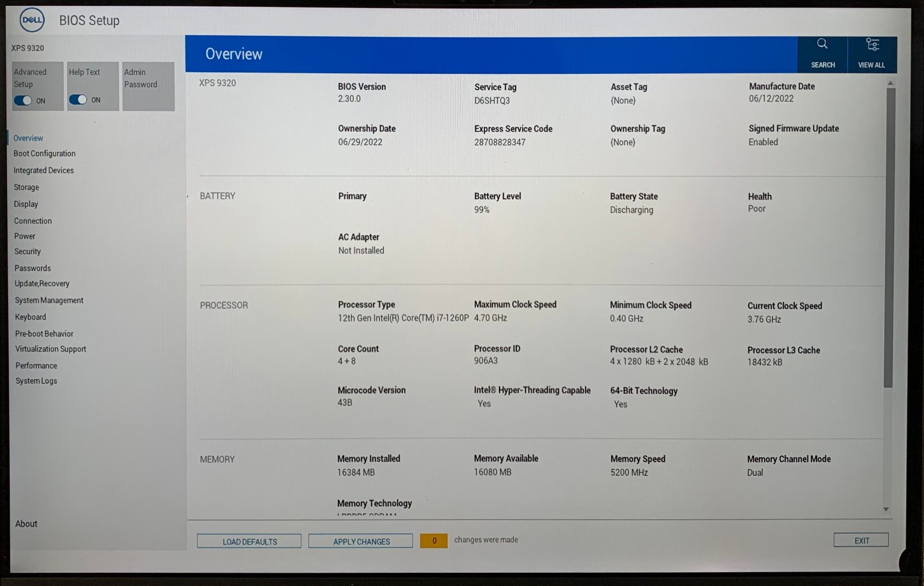Go to the Display section
This screenshot has width=924, height=586.
click(x=26, y=204)
